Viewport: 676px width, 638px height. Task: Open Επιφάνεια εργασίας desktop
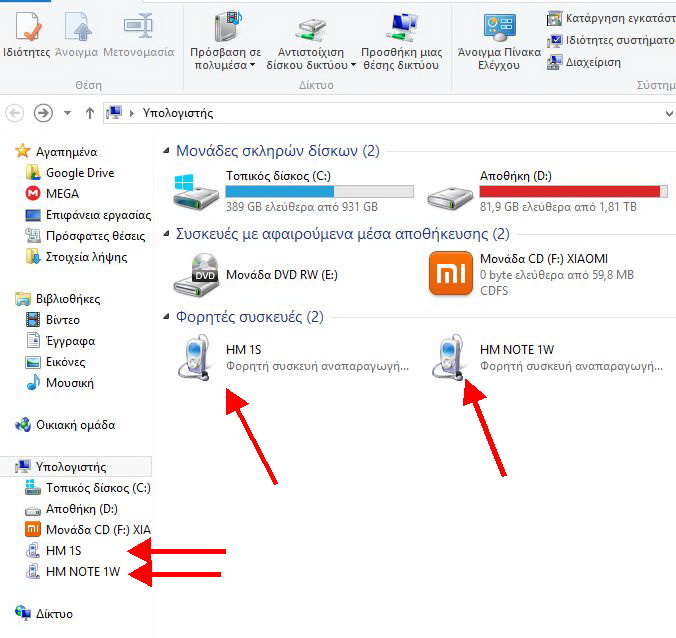88,215
